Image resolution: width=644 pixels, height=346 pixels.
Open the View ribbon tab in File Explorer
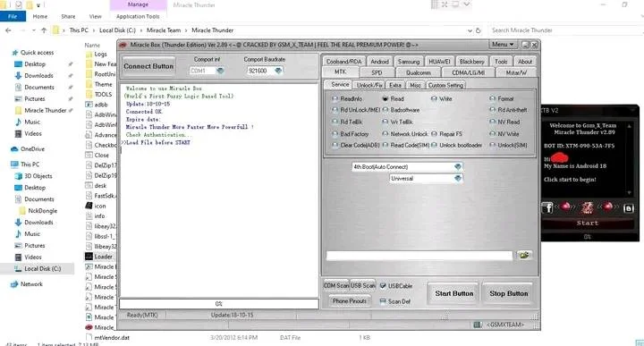coord(96,16)
